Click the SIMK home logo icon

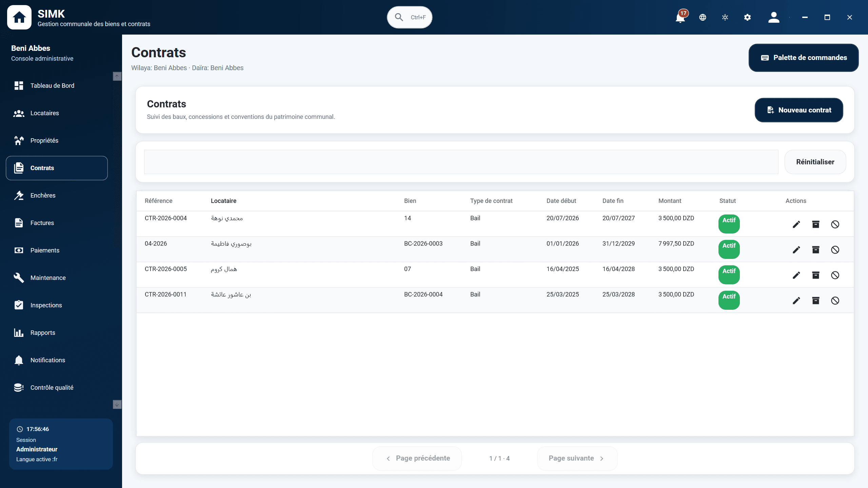(19, 17)
